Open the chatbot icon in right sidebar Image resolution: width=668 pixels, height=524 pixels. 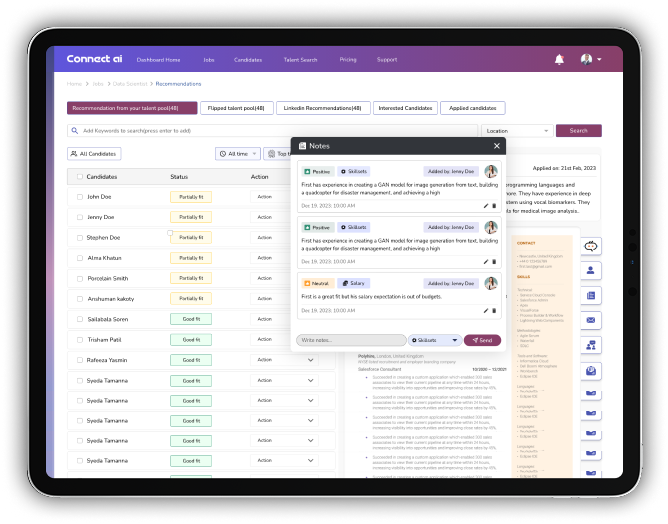click(x=591, y=246)
